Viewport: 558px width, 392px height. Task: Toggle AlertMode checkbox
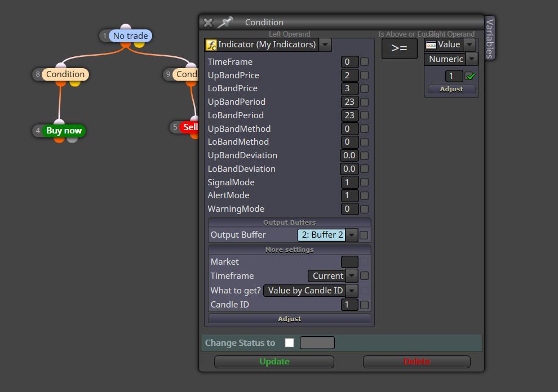(x=365, y=195)
